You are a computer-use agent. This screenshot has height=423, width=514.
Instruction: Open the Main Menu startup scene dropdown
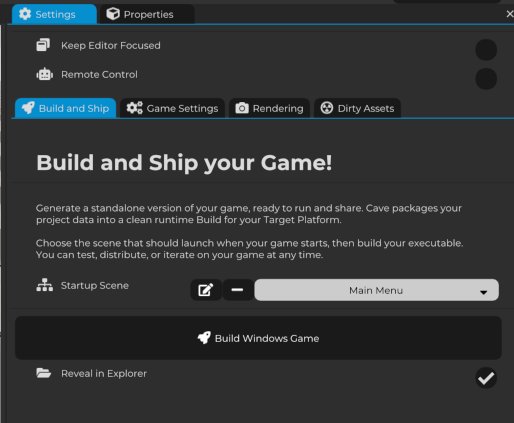click(377, 290)
